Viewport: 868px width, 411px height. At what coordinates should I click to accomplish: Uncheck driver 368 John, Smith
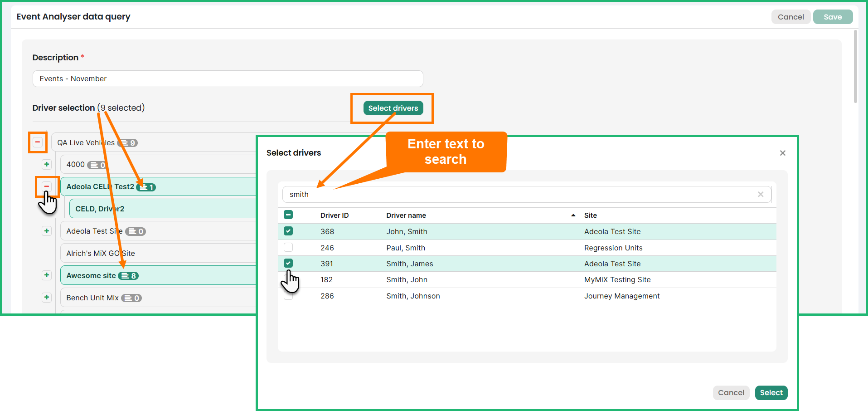288,231
